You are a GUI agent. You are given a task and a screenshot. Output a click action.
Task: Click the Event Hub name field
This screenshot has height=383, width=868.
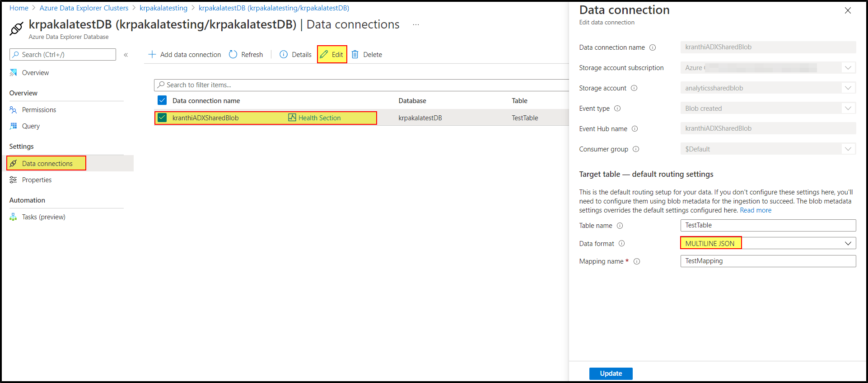[x=768, y=128]
